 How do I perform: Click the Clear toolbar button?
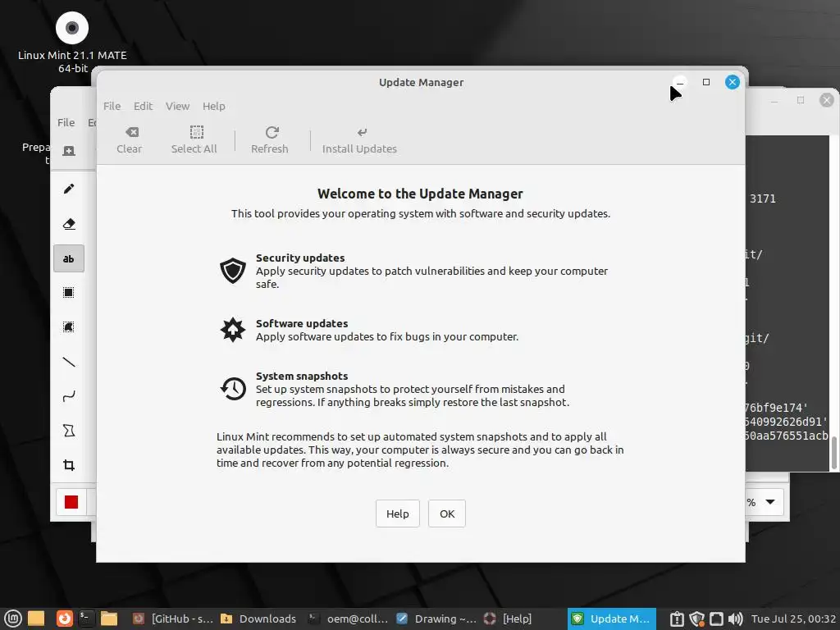pos(129,140)
